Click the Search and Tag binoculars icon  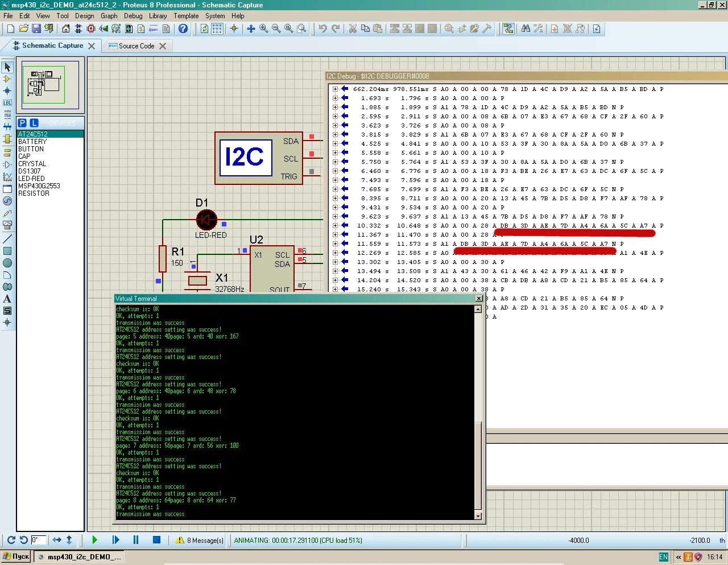[526, 28]
